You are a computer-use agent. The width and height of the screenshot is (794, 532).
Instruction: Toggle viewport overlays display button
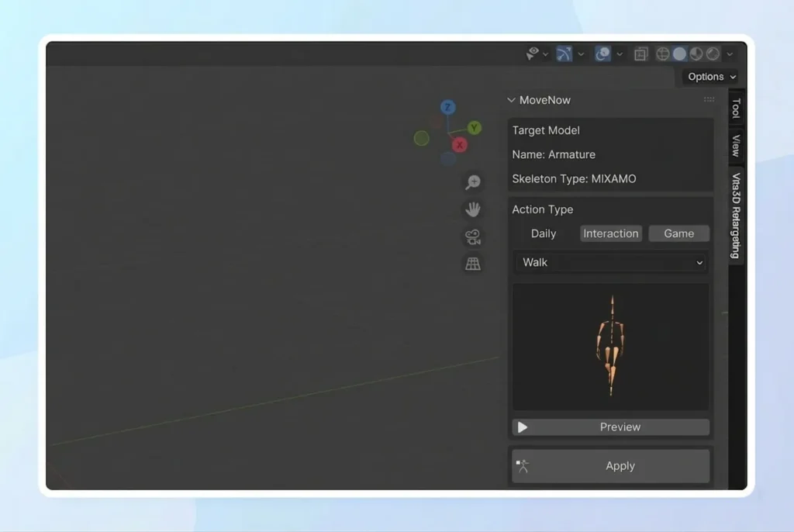(602, 54)
